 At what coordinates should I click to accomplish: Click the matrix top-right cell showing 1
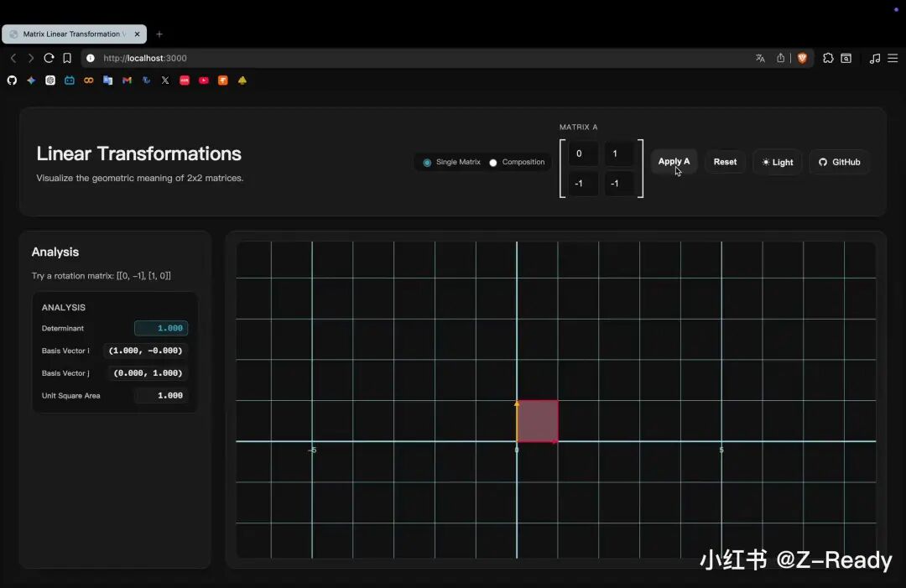619,154
